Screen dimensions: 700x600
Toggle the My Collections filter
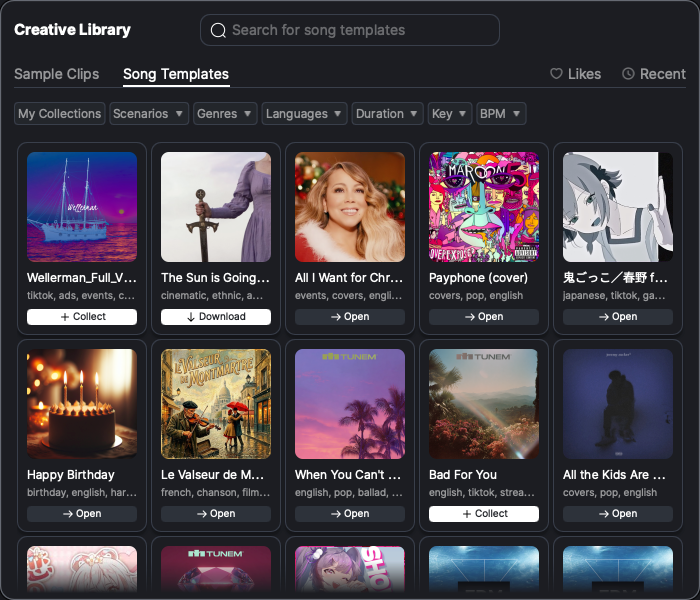click(59, 113)
